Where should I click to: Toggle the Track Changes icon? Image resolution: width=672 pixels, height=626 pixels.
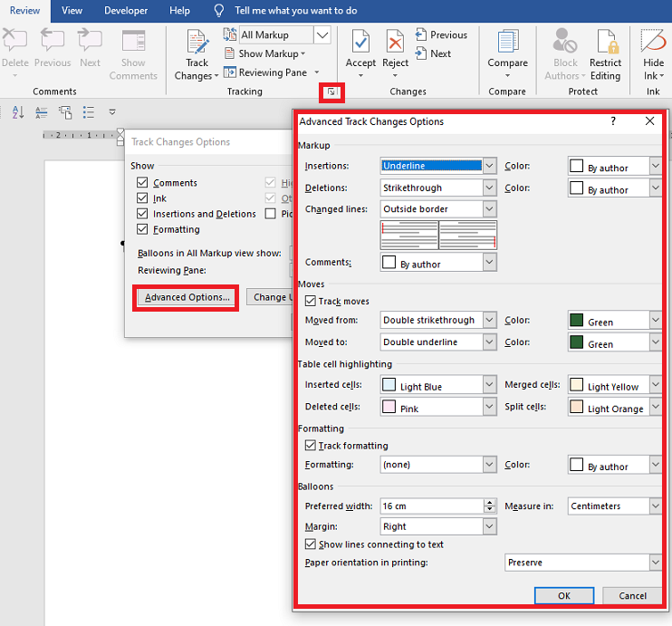point(197,42)
